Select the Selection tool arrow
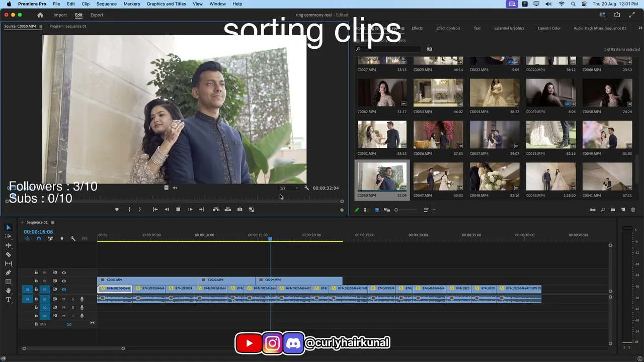 pyautogui.click(x=8, y=228)
